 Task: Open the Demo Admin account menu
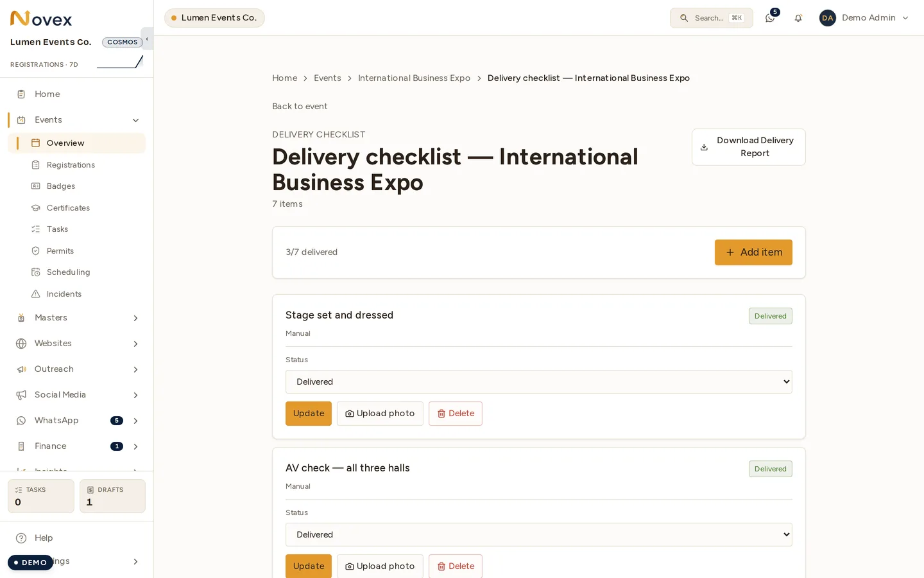pos(864,18)
